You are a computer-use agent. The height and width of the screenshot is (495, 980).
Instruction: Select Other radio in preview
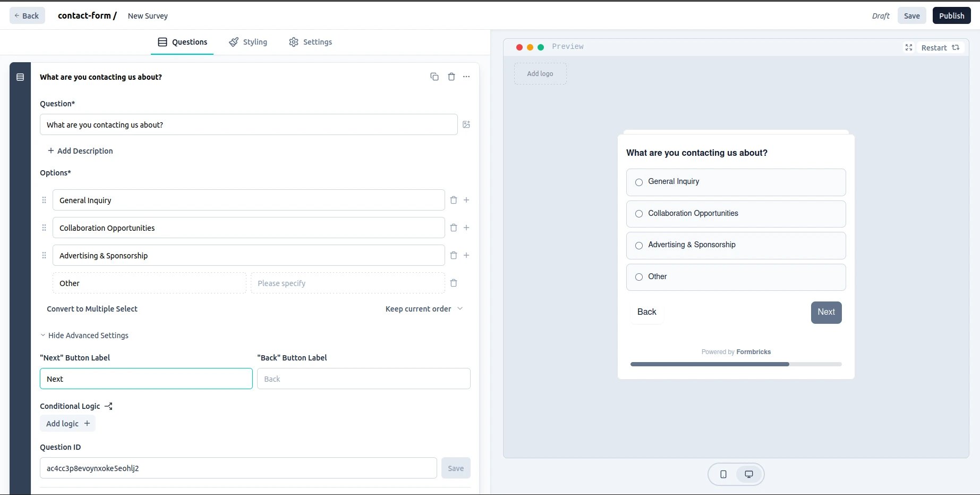639,277
